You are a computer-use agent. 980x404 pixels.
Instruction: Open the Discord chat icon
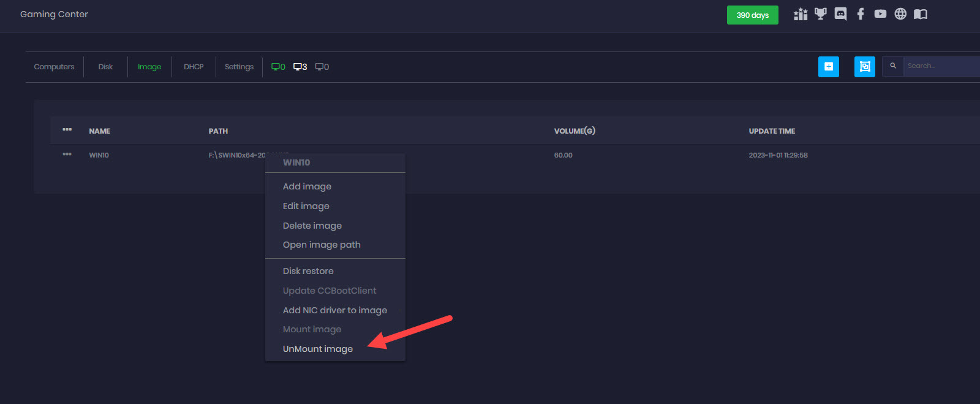pyautogui.click(x=840, y=14)
